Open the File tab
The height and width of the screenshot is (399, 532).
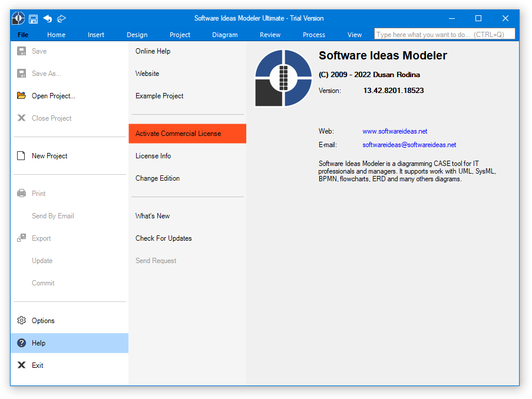(x=23, y=35)
